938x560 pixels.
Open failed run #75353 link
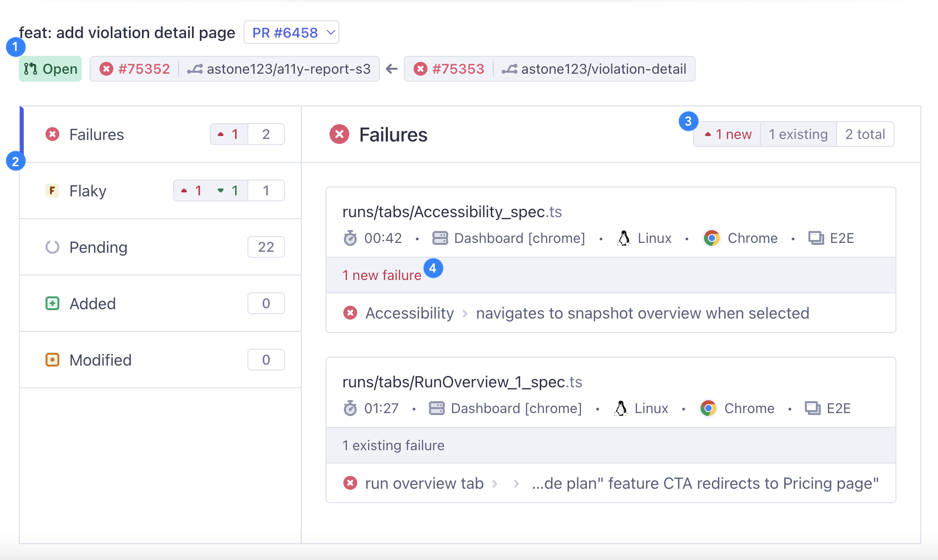449,69
